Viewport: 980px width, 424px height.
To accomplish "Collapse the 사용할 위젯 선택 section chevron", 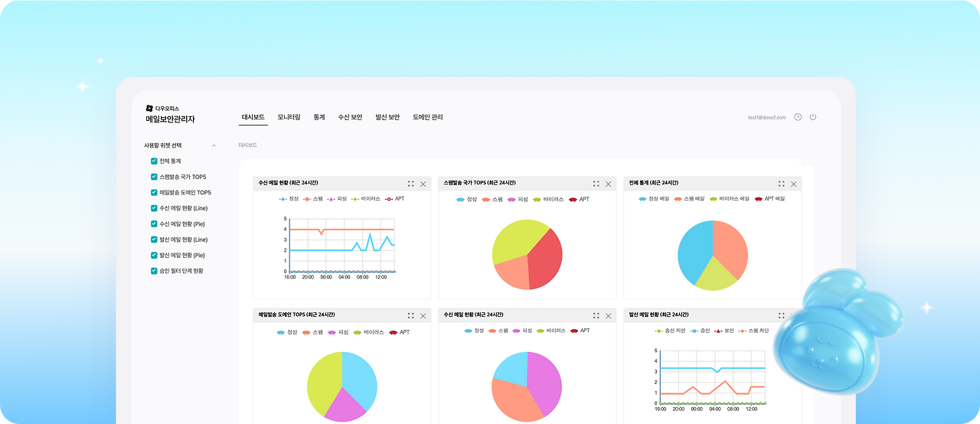I will coord(214,145).
